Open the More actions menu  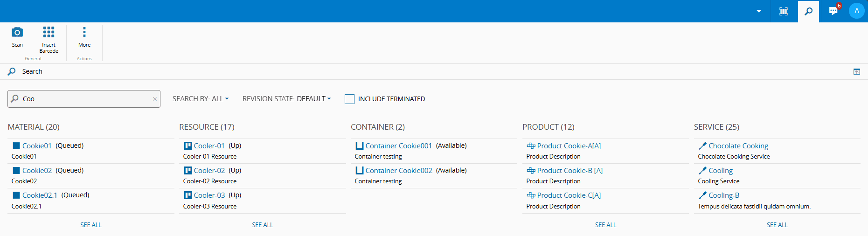84,32
